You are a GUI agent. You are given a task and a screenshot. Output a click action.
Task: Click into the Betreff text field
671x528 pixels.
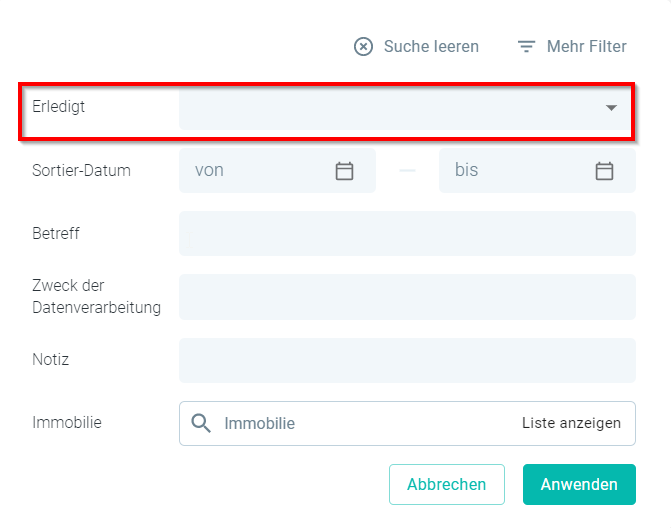407,234
